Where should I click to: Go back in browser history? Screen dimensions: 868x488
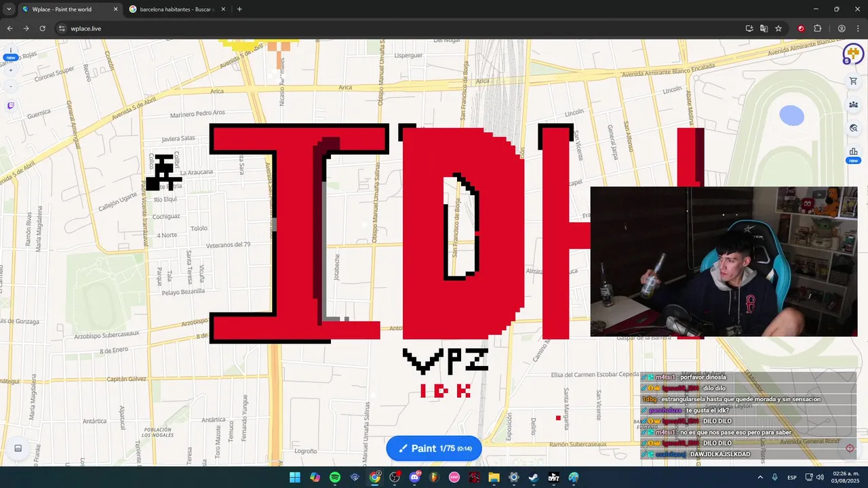(9, 28)
